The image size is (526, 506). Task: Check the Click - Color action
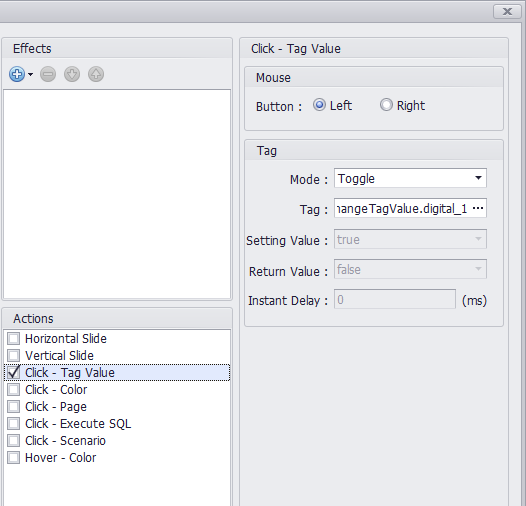coord(13,390)
